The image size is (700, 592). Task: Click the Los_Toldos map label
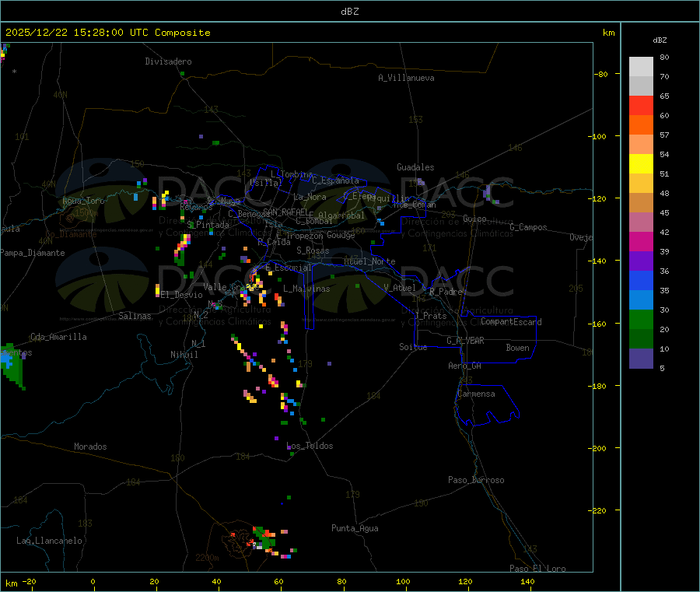[x=310, y=446]
